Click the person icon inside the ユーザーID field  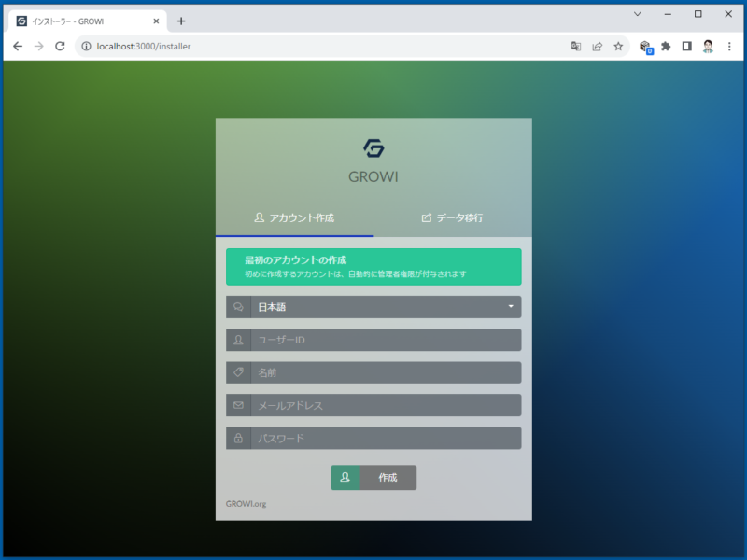(x=237, y=340)
